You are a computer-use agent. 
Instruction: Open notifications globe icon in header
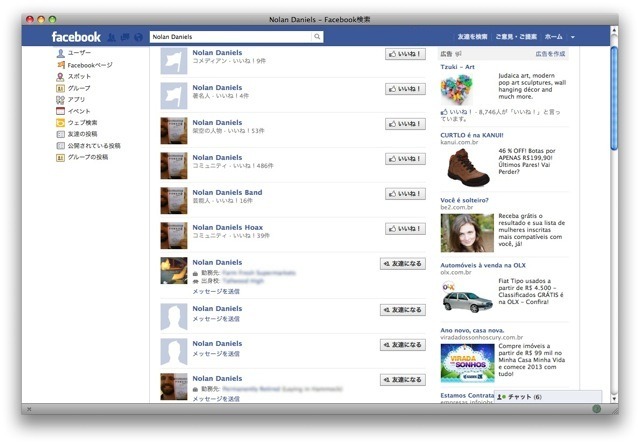click(138, 37)
